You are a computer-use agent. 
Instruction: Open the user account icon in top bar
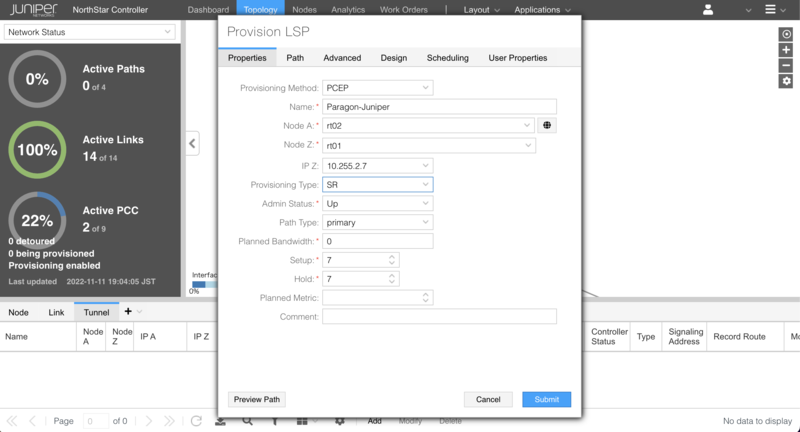708,10
